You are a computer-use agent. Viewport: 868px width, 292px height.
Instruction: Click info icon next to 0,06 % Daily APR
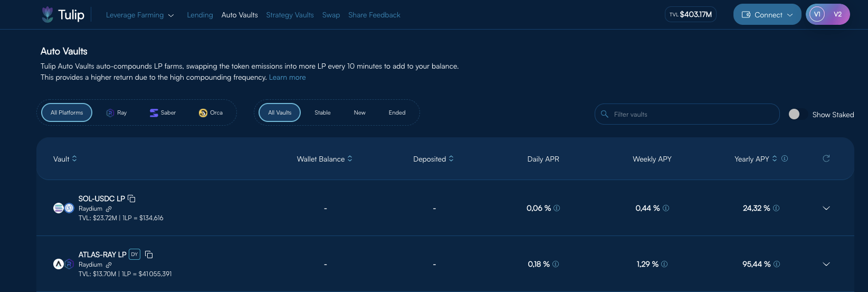click(557, 208)
